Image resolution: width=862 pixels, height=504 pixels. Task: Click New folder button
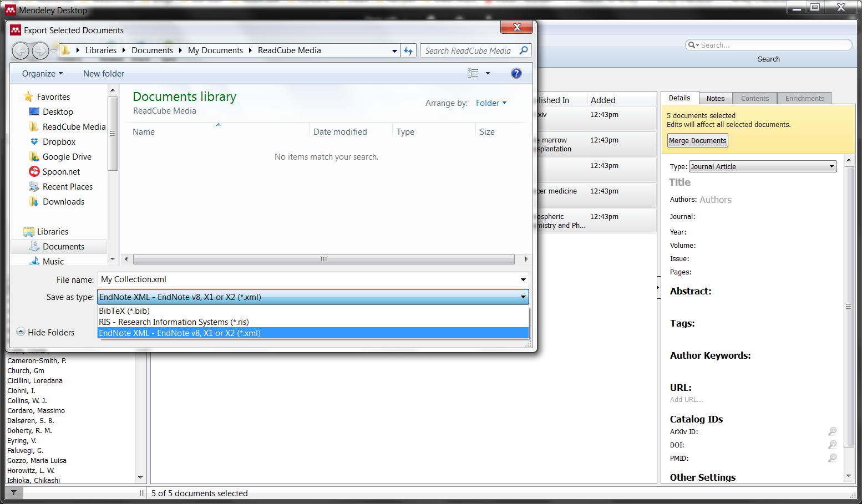(104, 73)
